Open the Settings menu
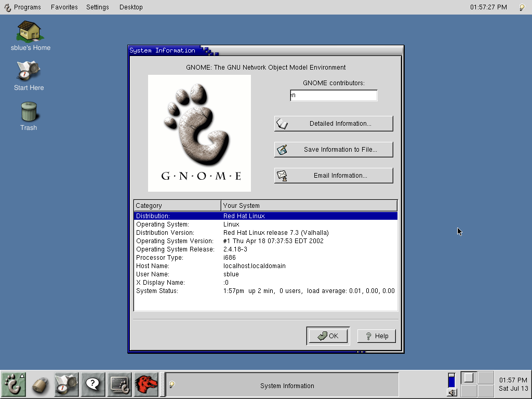This screenshot has height=399, width=532. tap(97, 7)
